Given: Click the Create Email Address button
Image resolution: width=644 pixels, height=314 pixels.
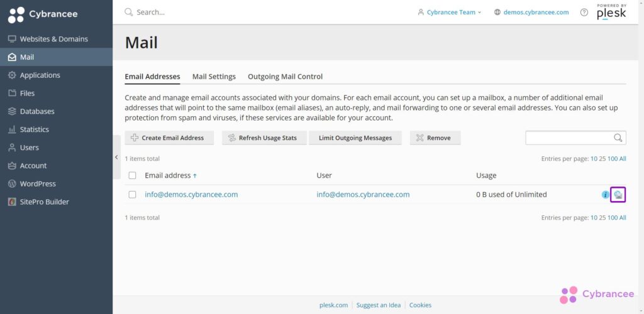Looking at the screenshot, I should click(x=169, y=138).
